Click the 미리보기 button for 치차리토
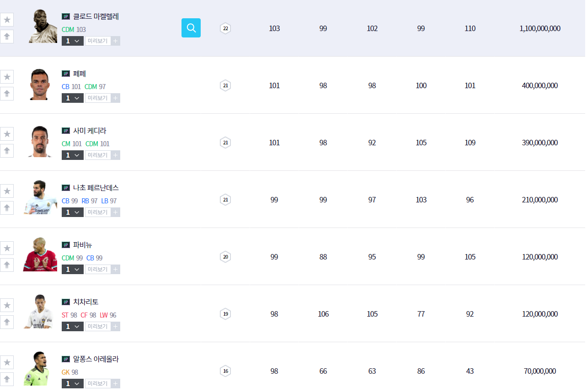This screenshot has height=392, width=587. (97, 327)
